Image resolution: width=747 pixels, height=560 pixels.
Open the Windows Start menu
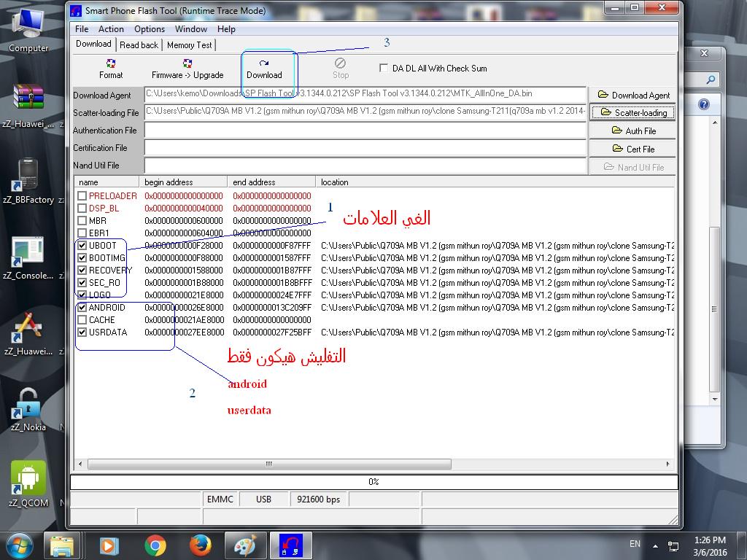coord(19,545)
